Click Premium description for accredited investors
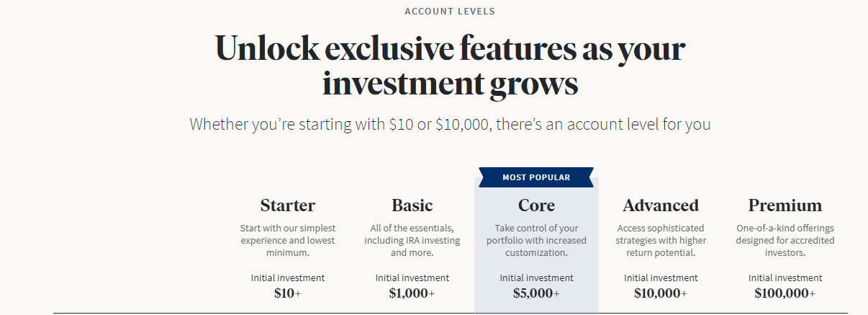Screen dimensions: 868x315 click(785, 241)
